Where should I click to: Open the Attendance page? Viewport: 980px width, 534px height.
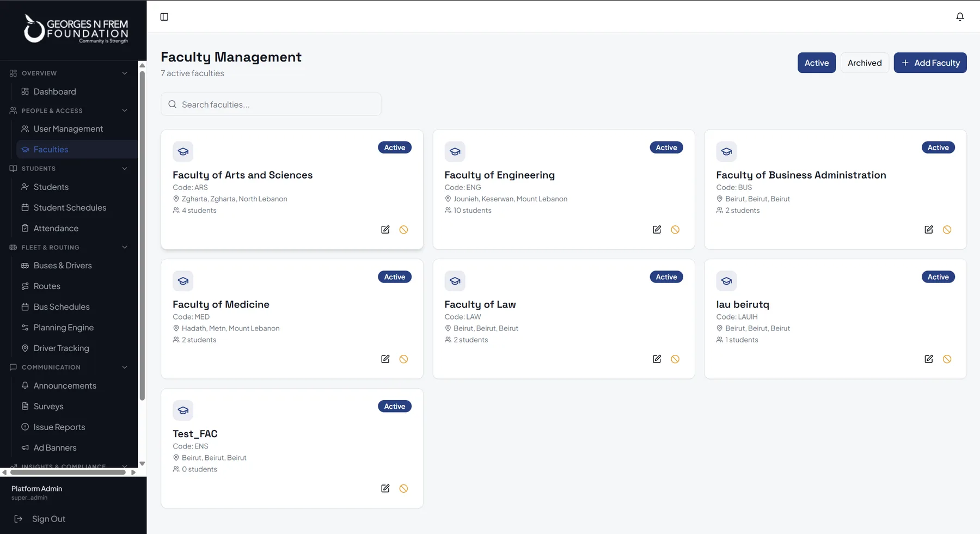pos(76,229)
